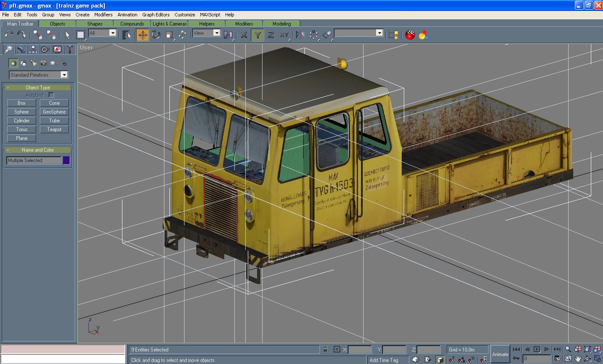Toggle 3D Snap in the status bar
The width and height of the screenshot is (603, 364).
pos(452,359)
